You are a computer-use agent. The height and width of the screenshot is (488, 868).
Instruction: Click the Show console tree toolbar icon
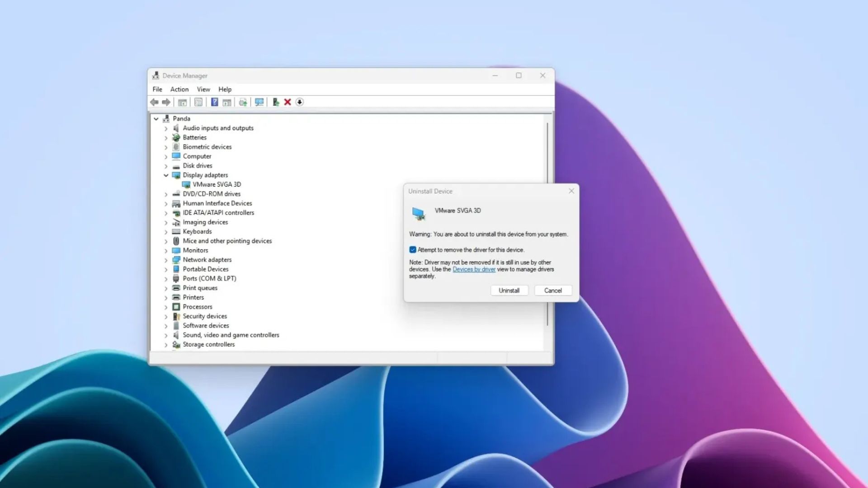182,102
